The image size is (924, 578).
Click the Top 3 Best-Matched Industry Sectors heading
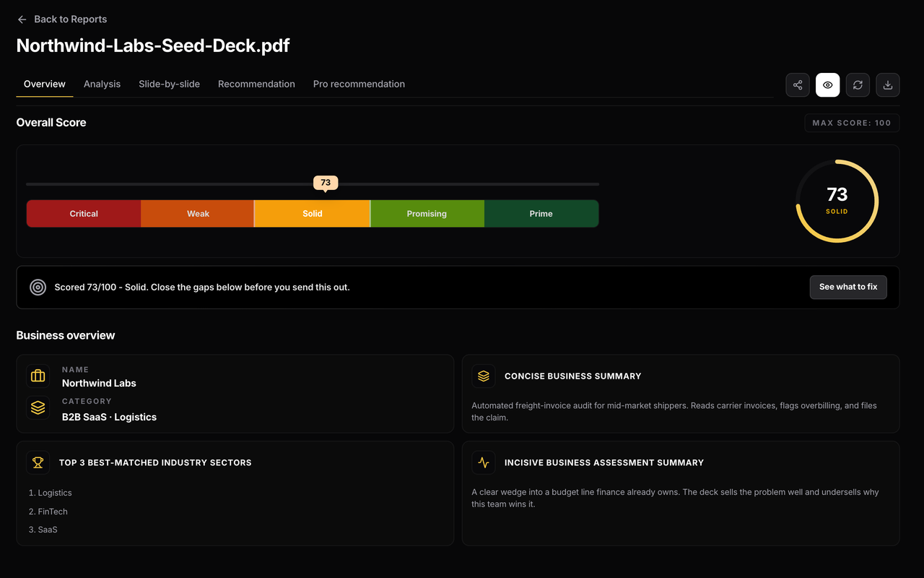click(155, 462)
